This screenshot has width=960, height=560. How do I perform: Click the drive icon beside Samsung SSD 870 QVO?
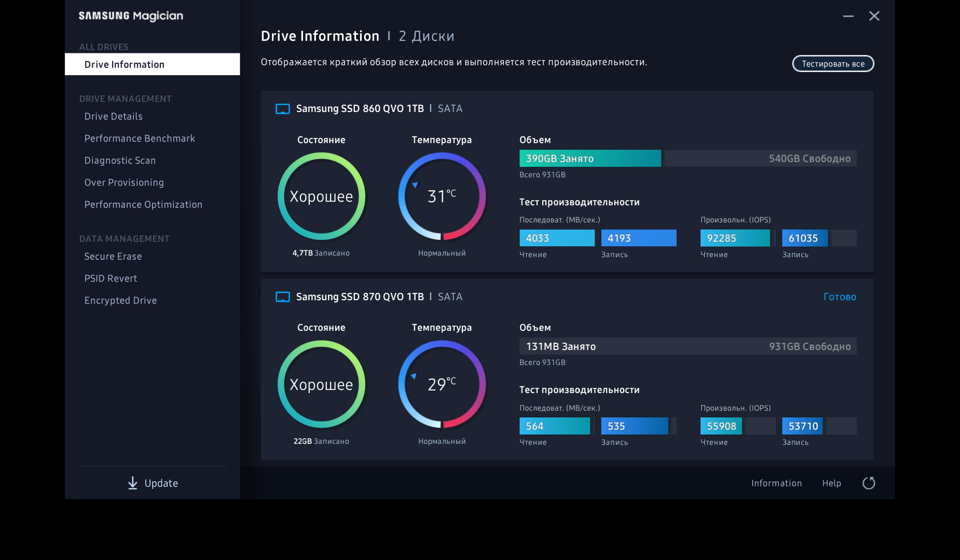coord(283,297)
